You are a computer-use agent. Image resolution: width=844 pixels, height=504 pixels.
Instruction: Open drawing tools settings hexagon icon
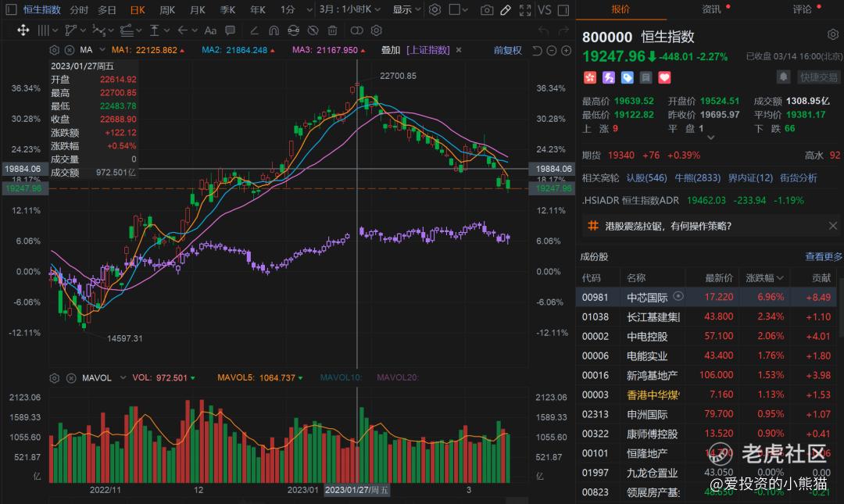(376, 30)
